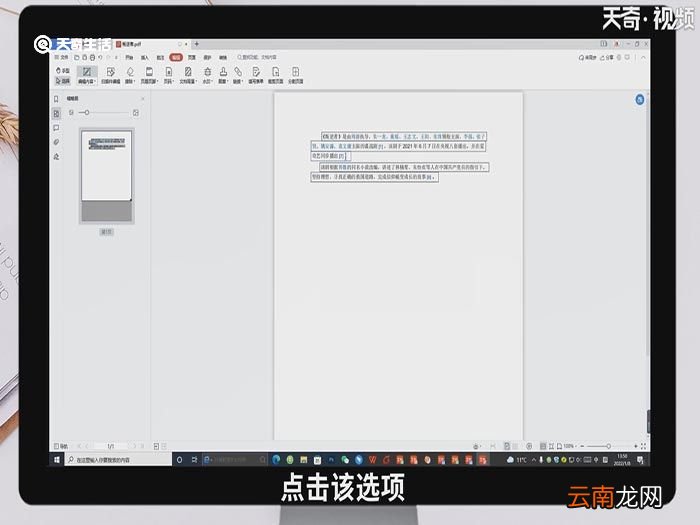
Task: Click the Page Number tool
Action: [168, 75]
